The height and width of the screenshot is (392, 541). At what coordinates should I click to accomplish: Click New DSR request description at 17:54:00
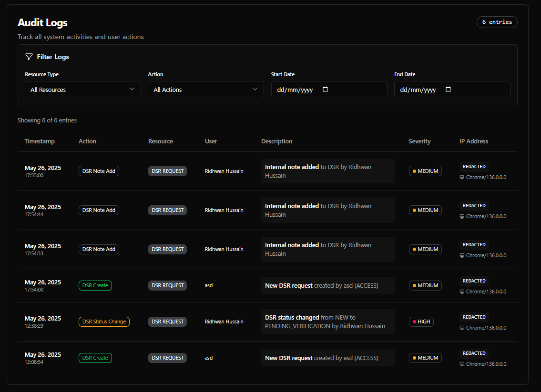point(328,285)
